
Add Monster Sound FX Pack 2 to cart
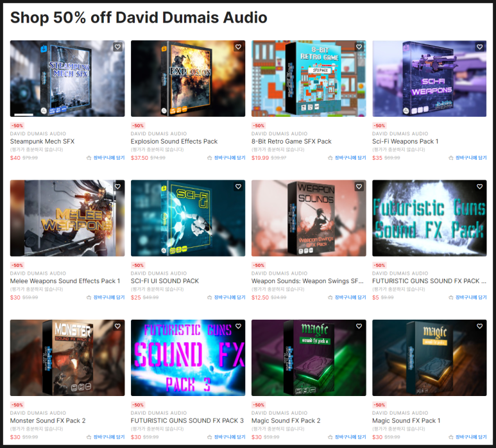(x=106, y=437)
